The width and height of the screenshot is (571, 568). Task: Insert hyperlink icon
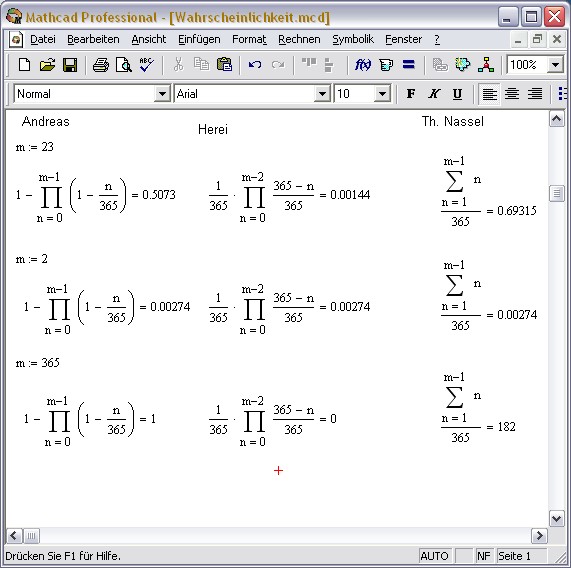(440, 65)
